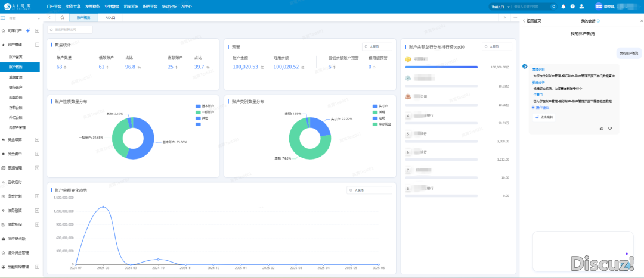Click the round user avatar badge
The width and height of the screenshot is (644, 278).
pos(599,7)
